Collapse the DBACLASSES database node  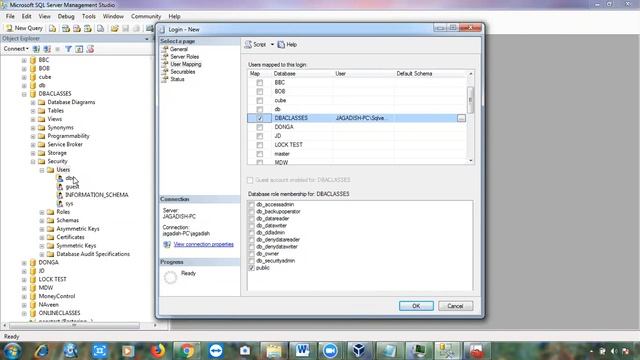pos(24,94)
